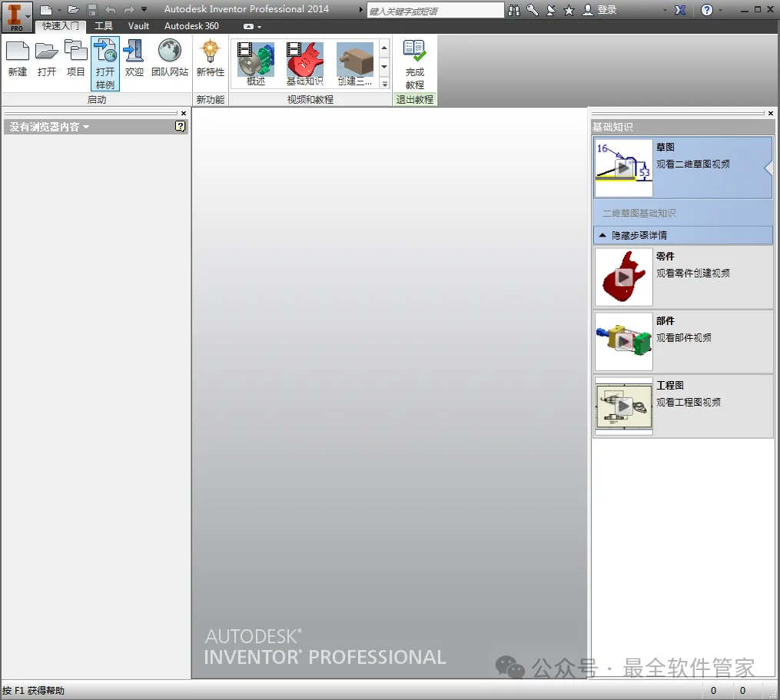The width and height of the screenshot is (780, 700).
Task: Switch to the Autodesk 360 tab
Action: pos(191,26)
